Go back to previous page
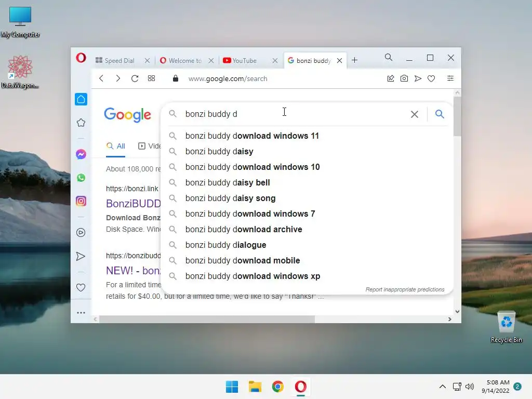532x399 pixels. point(101,79)
